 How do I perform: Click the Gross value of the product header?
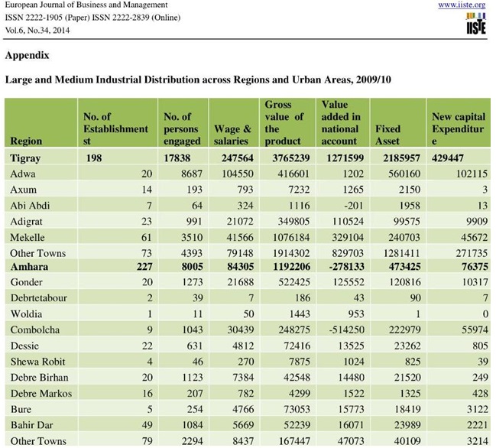coord(284,122)
